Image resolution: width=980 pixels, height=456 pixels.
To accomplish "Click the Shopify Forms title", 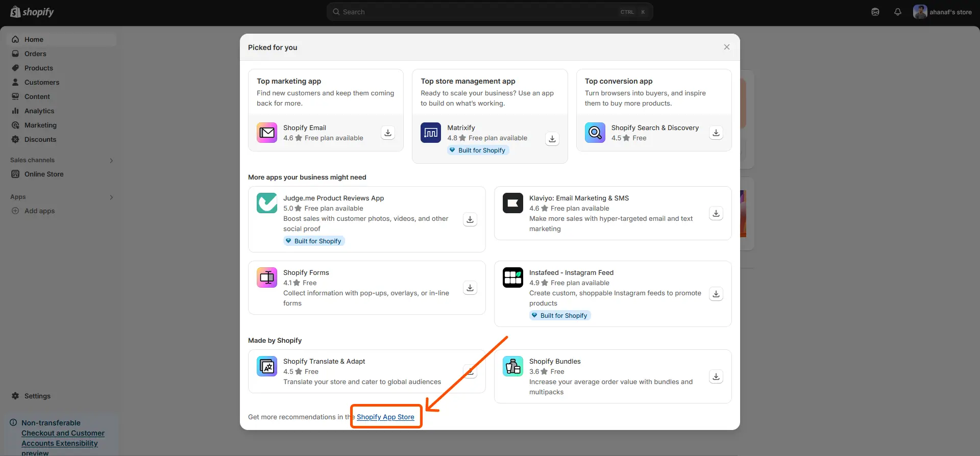I will [306, 272].
